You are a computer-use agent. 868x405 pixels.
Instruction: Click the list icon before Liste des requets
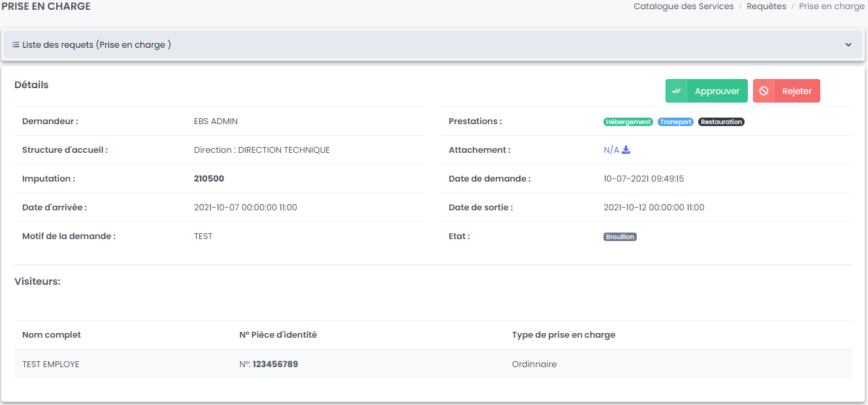(16, 45)
